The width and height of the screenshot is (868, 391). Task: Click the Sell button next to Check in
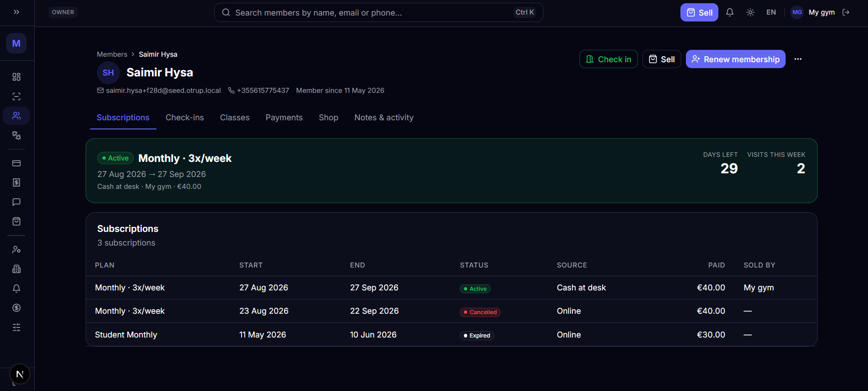coord(662,59)
